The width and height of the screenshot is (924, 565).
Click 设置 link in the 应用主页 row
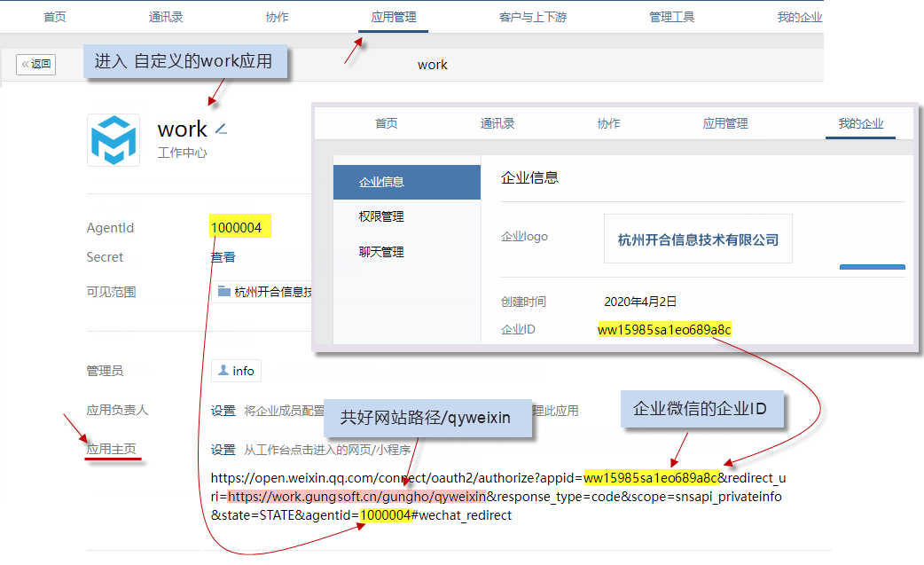tap(223, 450)
